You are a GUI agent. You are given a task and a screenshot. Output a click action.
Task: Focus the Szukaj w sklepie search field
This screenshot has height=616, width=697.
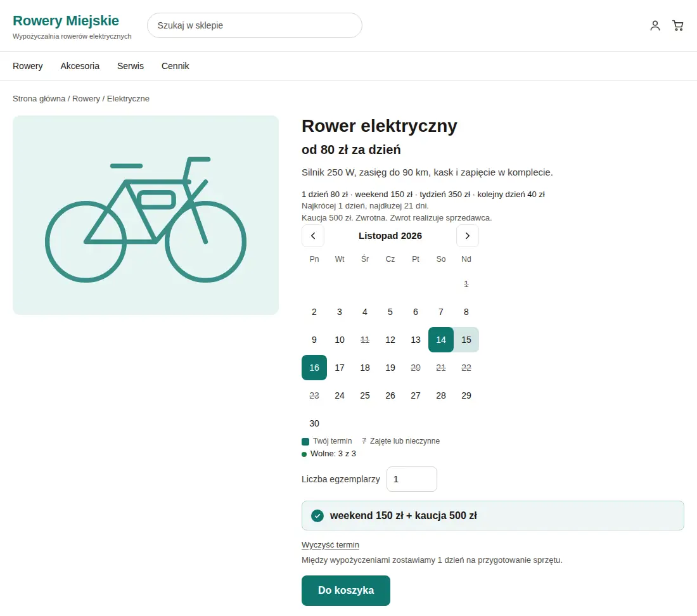pyautogui.click(x=254, y=25)
